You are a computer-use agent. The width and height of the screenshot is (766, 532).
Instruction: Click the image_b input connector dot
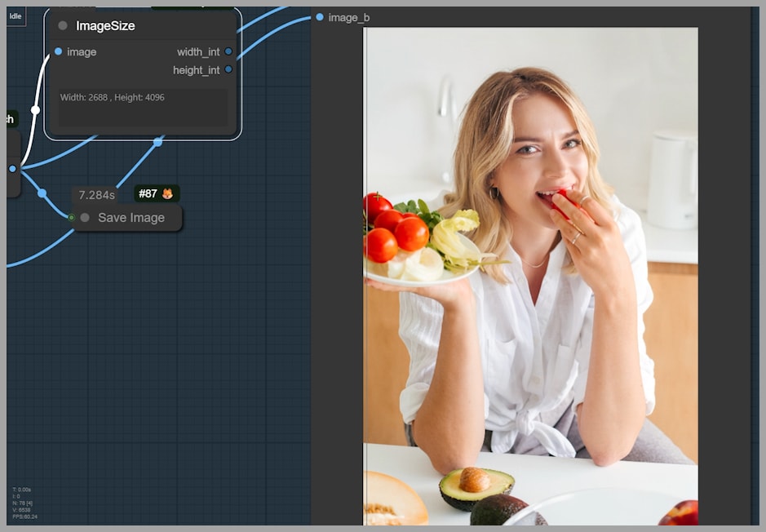[x=320, y=17]
